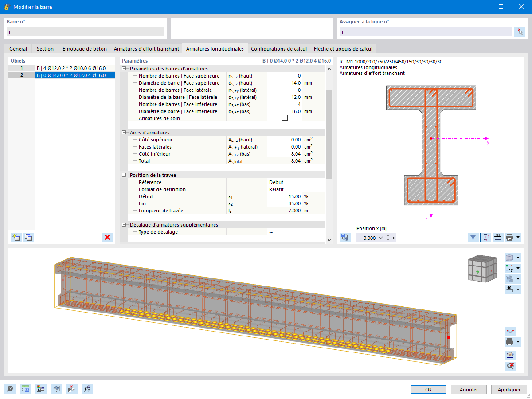Click the Appliquer button
This screenshot has height=399, width=532.
[x=509, y=390]
